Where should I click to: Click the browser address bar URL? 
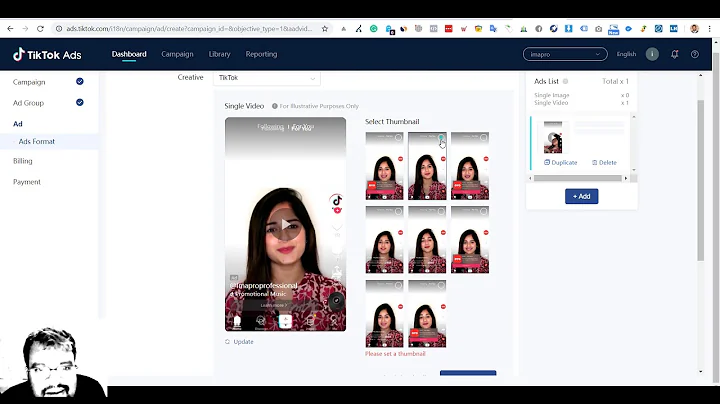(x=189, y=28)
